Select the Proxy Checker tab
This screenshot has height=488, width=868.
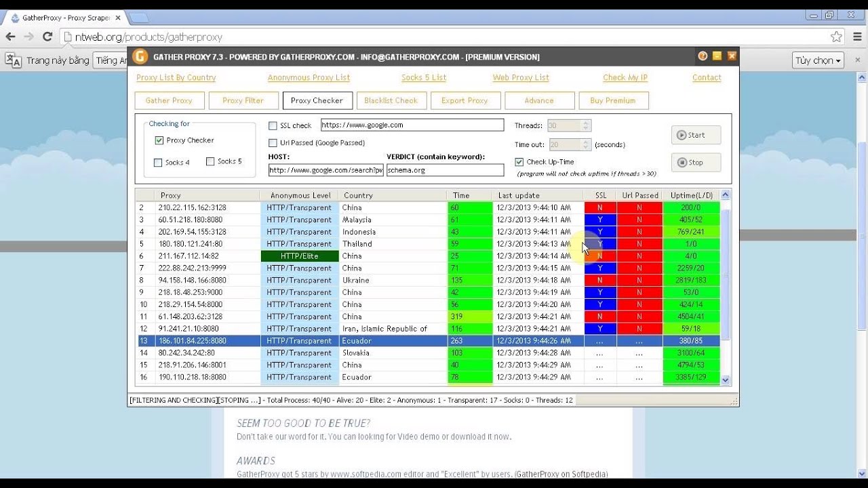click(317, 100)
